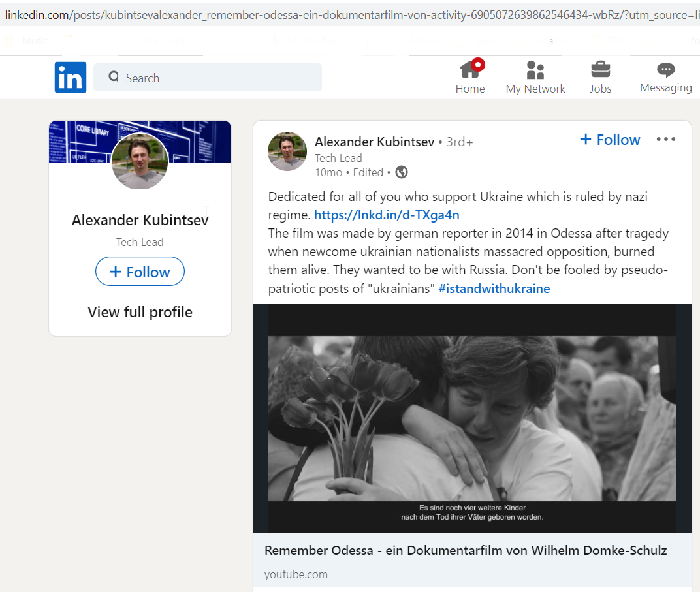Open Jobs briefcase icon

[601, 70]
